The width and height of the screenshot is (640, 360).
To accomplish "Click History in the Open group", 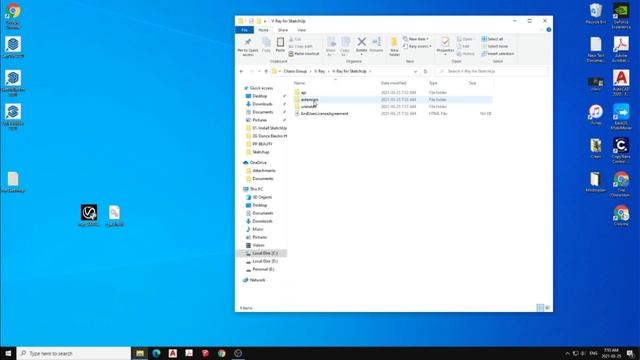I will (x=466, y=54).
